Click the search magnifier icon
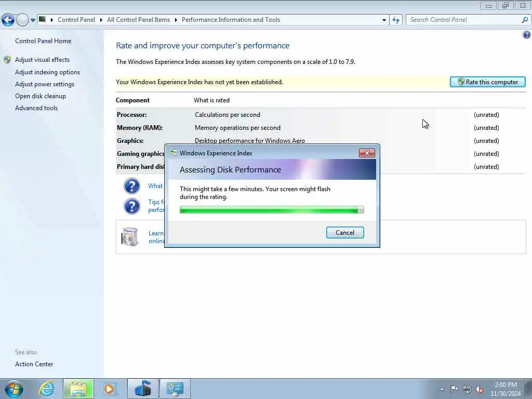The image size is (532, 399). point(525,20)
